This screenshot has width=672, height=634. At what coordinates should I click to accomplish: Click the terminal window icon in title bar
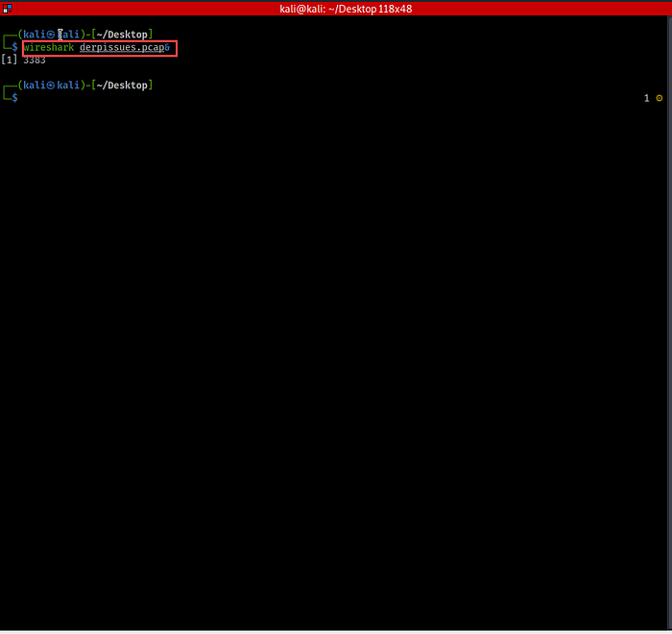click(6, 9)
